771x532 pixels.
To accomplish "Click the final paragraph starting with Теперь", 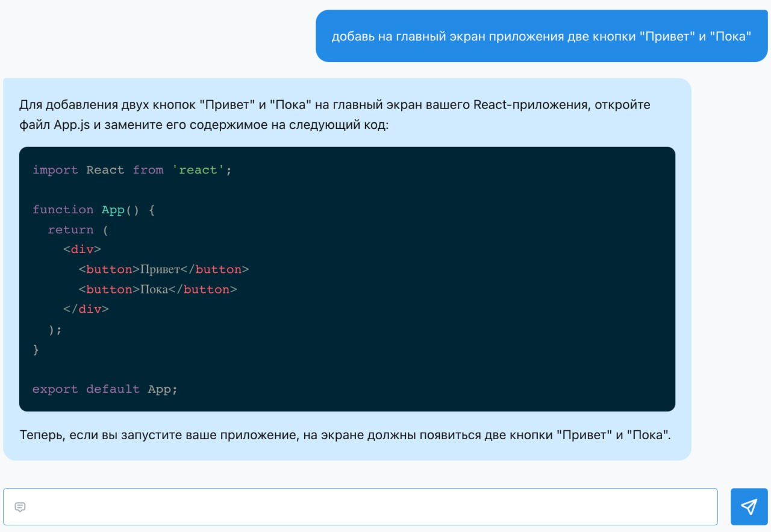I will [x=345, y=435].
